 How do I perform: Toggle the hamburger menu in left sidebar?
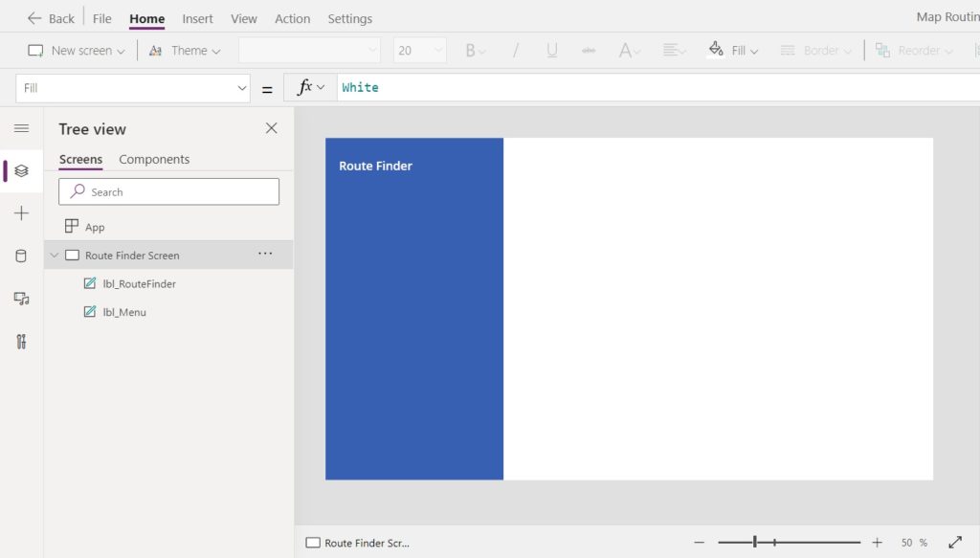pos(21,128)
